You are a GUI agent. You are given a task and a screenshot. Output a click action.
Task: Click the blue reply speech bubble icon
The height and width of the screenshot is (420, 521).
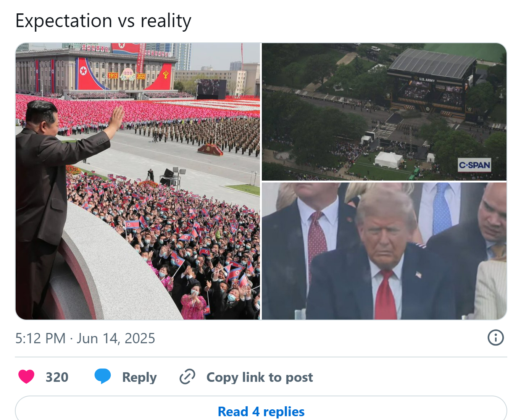(103, 376)
